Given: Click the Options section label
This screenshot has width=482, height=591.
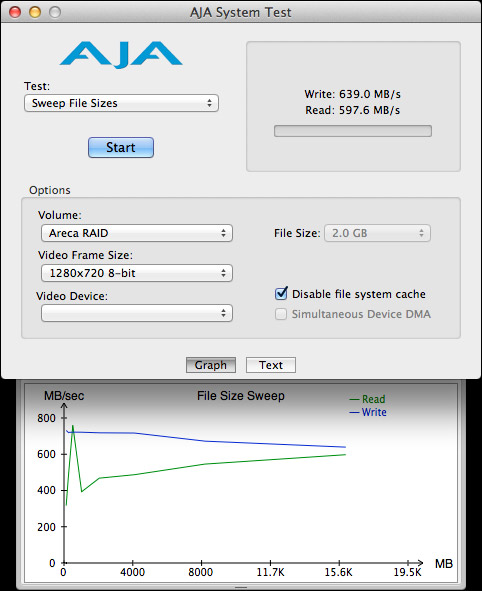Looking at the screenshot, I should [50, 190].
